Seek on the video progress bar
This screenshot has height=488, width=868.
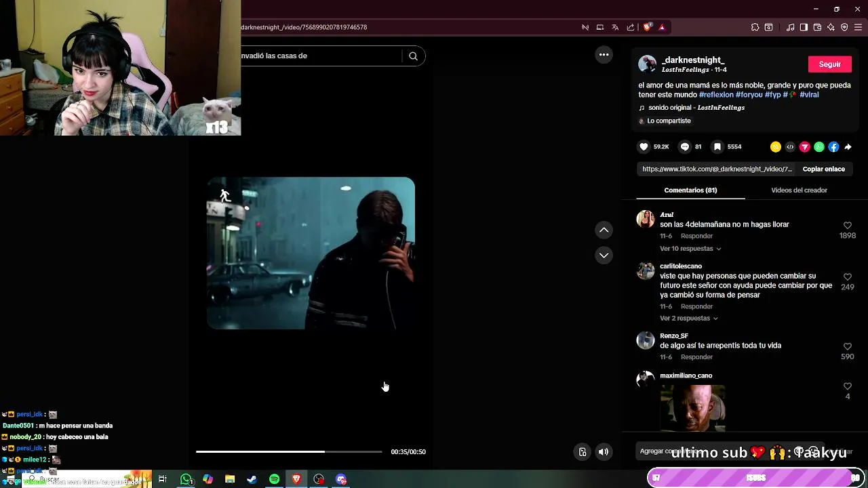289,451
